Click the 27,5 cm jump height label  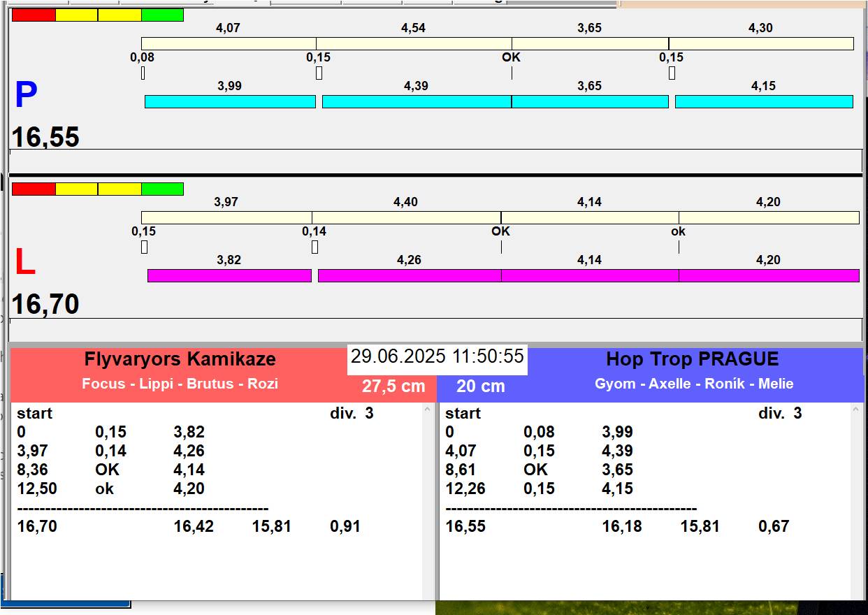coord(393,386)
